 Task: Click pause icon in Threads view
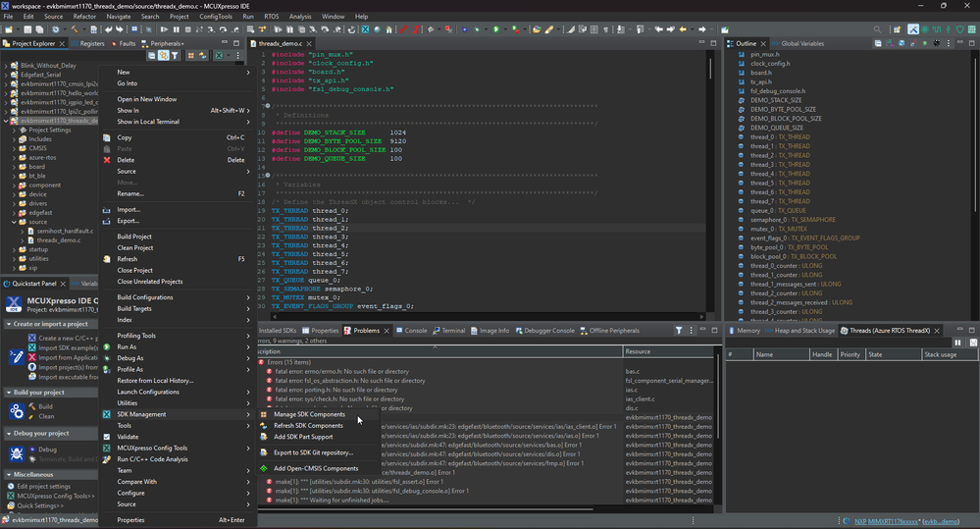958,343
